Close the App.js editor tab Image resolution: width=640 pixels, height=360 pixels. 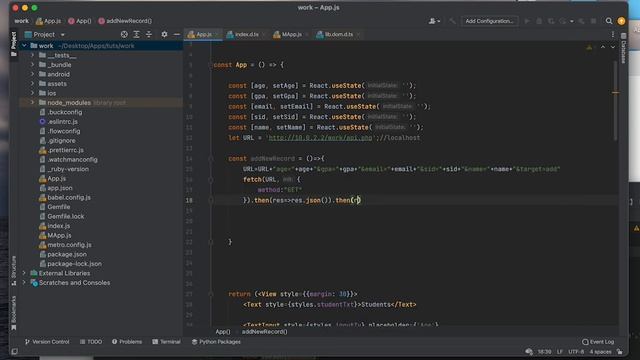coord(217,35)
